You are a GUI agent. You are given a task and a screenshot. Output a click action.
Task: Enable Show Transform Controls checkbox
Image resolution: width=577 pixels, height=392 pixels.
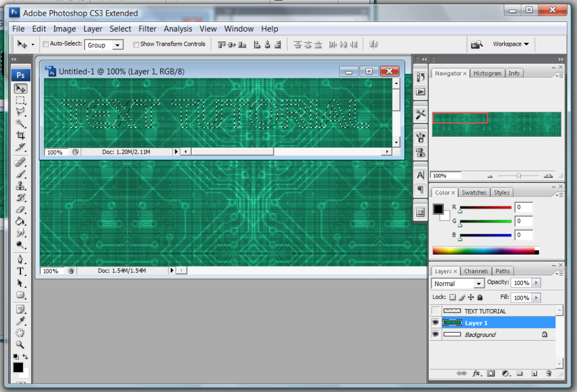136,44
